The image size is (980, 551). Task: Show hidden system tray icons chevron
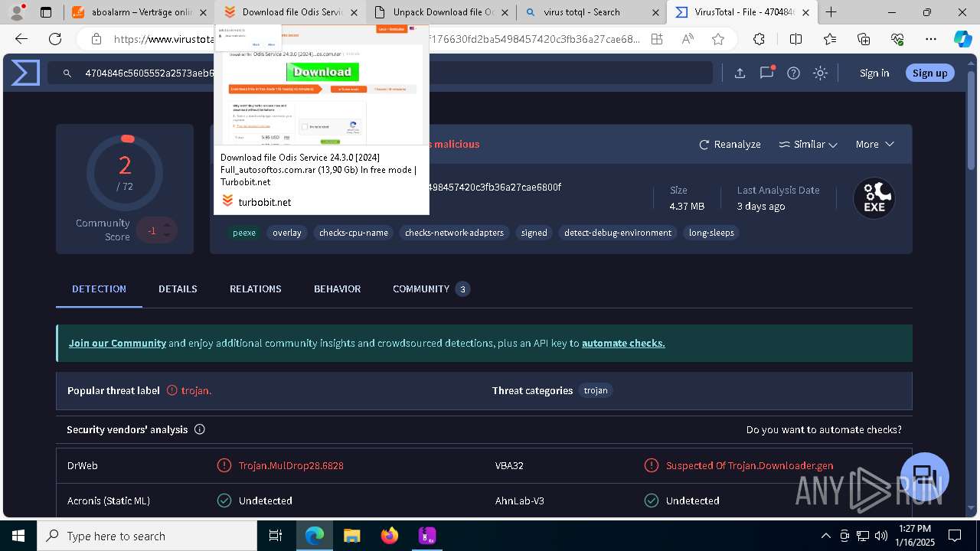[x=825, y=536]
